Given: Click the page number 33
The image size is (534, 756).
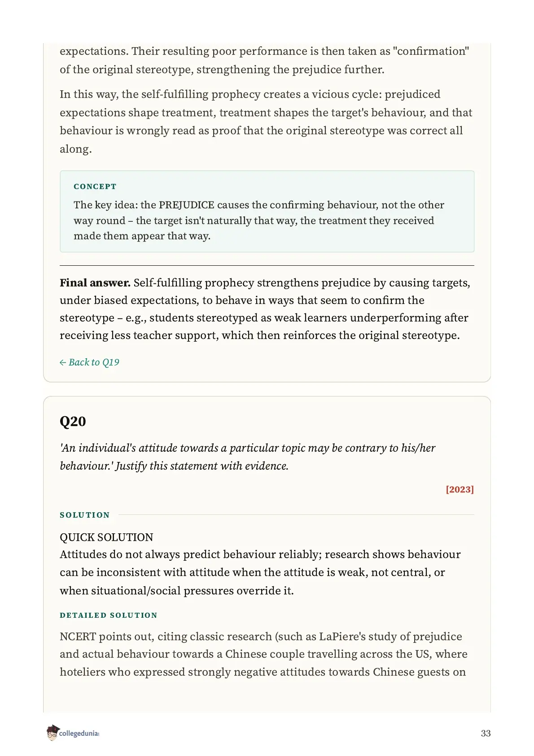Looking at the screenshot, I should click(486, 733).
